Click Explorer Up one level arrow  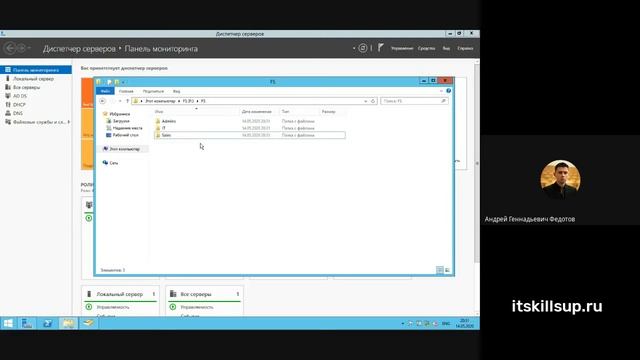[x=127, y=101]
